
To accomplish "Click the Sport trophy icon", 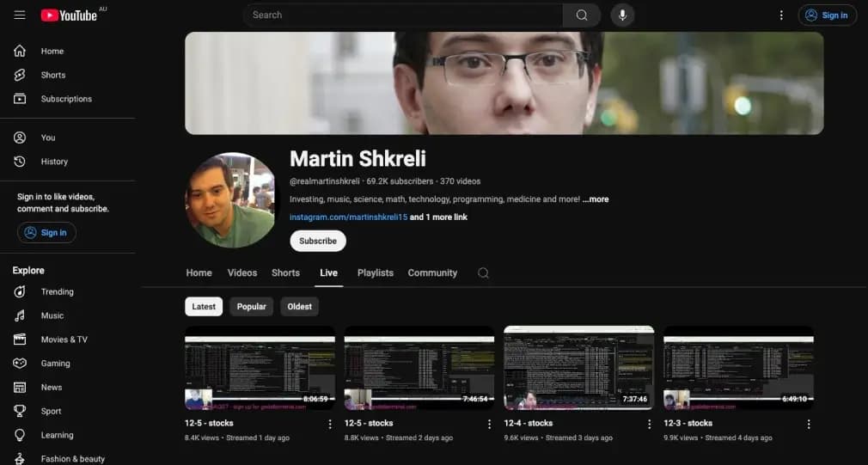I will tap(20, 411).
